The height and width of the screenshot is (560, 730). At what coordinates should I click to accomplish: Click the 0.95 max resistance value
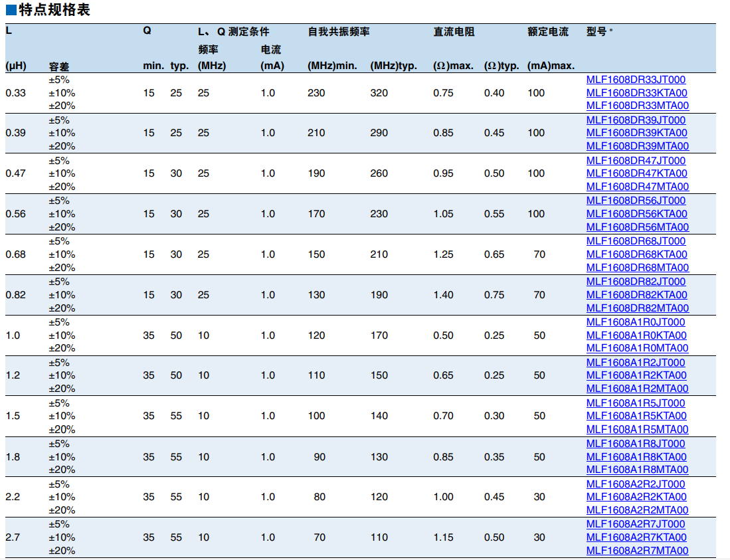(443, 173)
